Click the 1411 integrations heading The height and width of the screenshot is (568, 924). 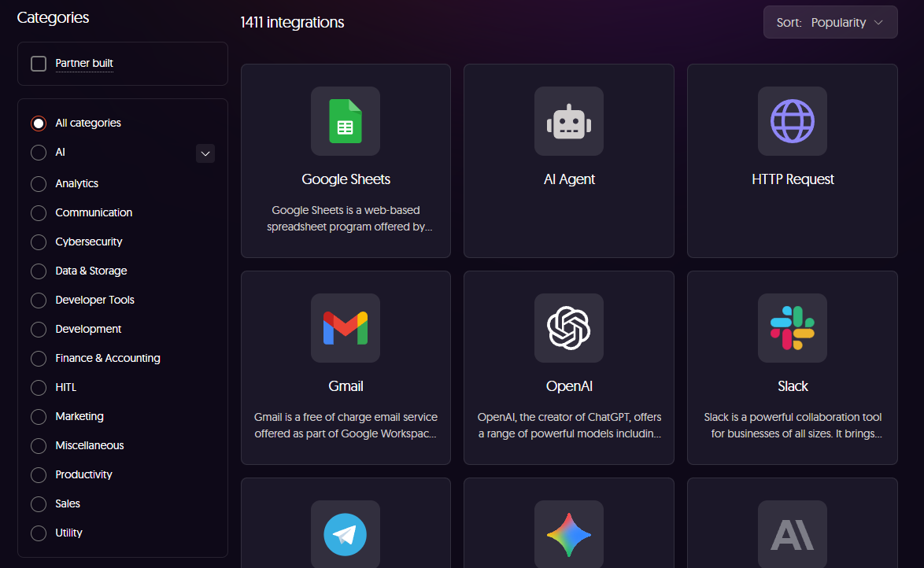click(292, 22)
